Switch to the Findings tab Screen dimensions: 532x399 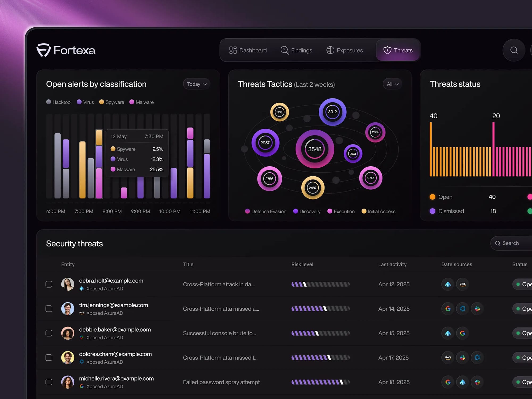(x=296, y=50)
